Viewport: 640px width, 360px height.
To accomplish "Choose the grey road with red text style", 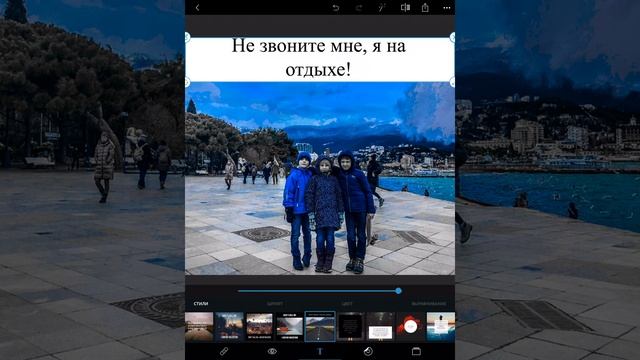I will [x=290, y=326].
